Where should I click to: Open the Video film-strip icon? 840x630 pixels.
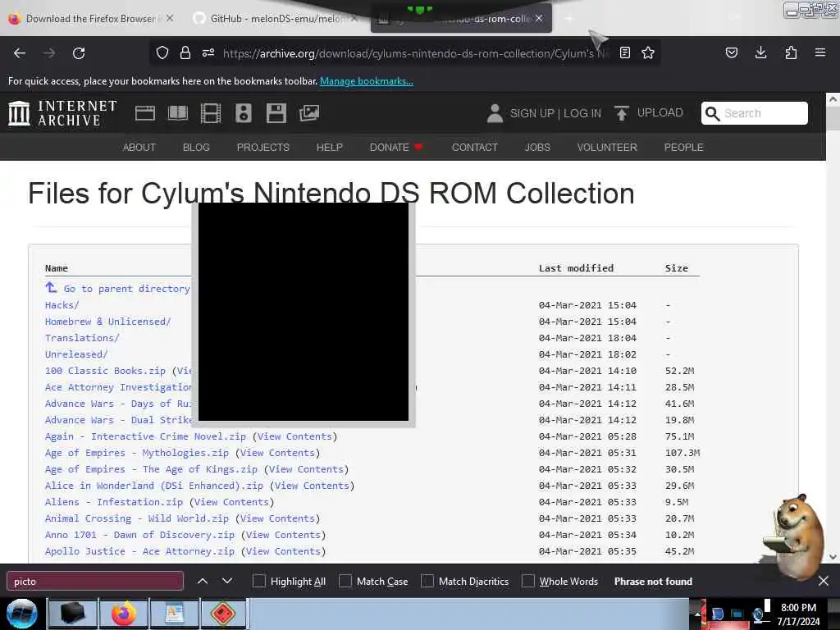(211, 113)
